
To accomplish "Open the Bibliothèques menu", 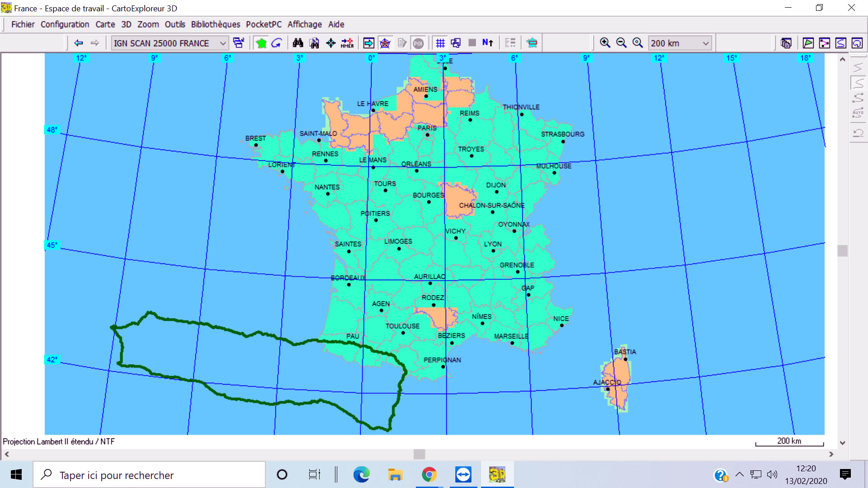I will 215,24.
